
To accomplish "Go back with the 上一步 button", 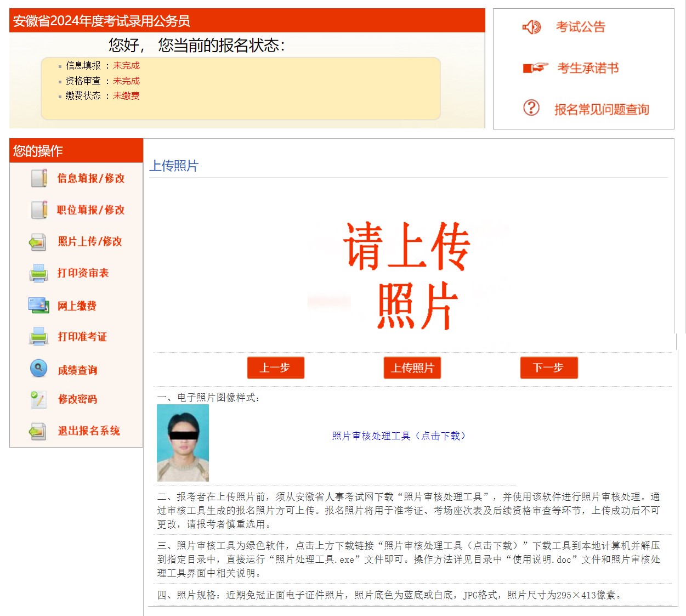I will tap(275, 368).
